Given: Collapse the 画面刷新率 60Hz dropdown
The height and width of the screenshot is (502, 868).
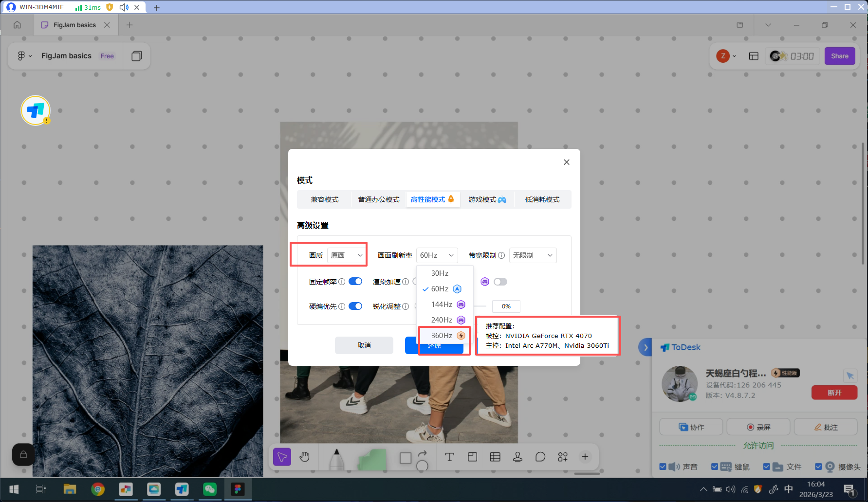Looking at the screenshot, I should [437, 255].
